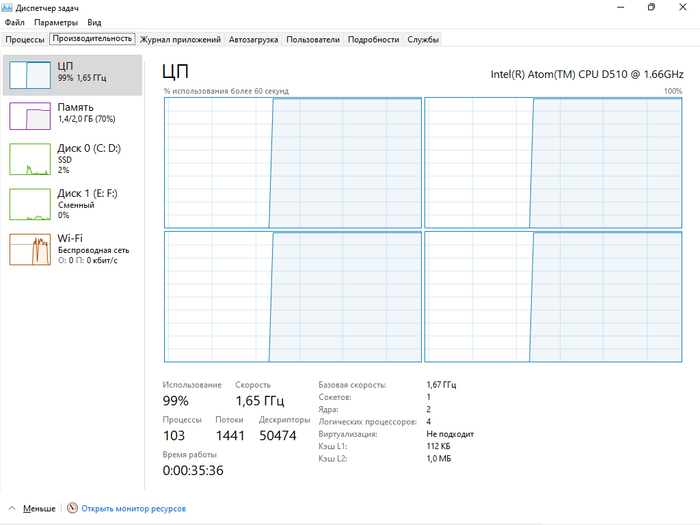This screenshot has width=700, height=525.
Task: Open Открыть монитор ресурсов link
Action: click(x=133, y=508)
